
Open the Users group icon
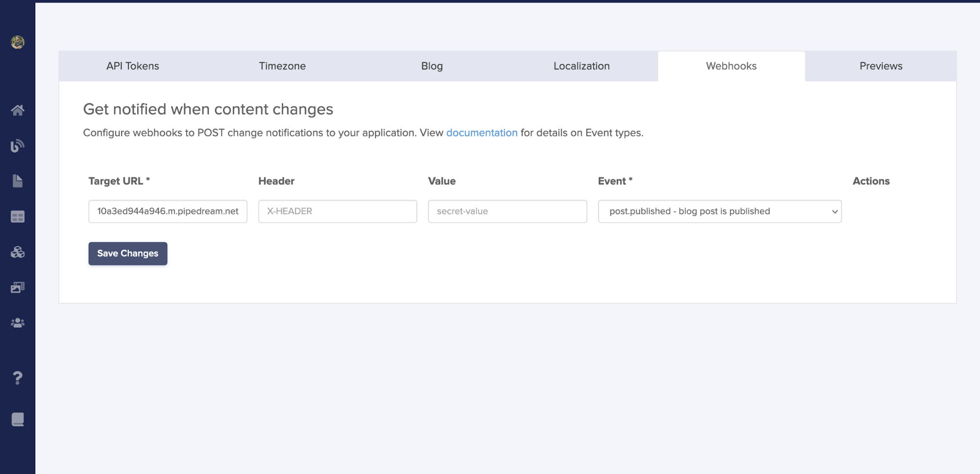tap(18, 323)
